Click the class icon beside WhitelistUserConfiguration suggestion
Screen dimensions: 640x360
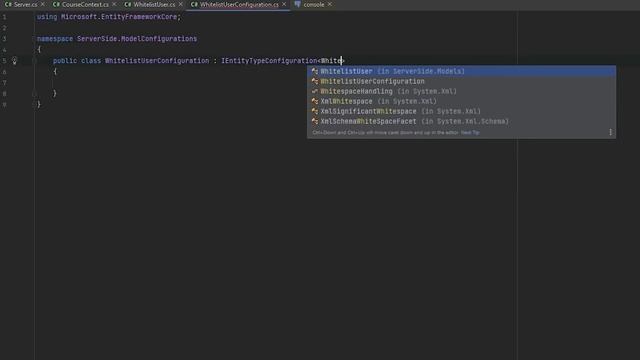tap(315, 81)
